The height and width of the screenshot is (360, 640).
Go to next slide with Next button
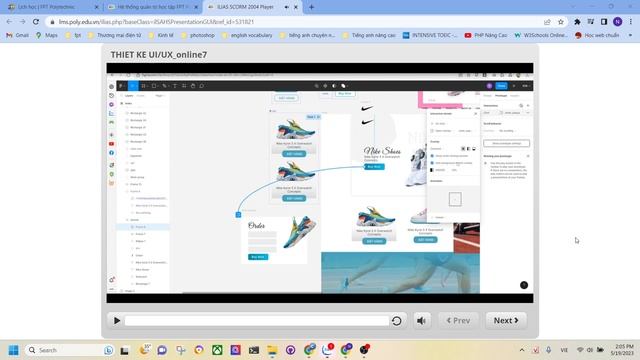coord(506,321)
